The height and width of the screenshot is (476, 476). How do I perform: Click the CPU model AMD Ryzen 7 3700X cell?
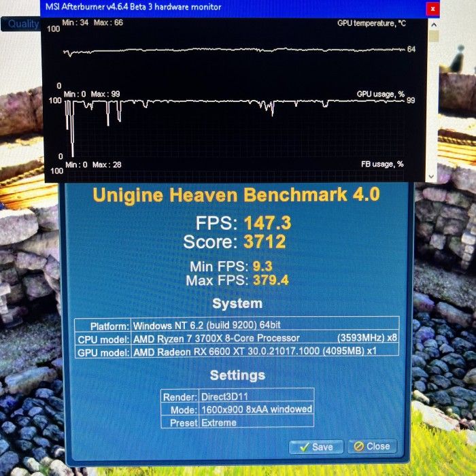[x=265, y=338]
